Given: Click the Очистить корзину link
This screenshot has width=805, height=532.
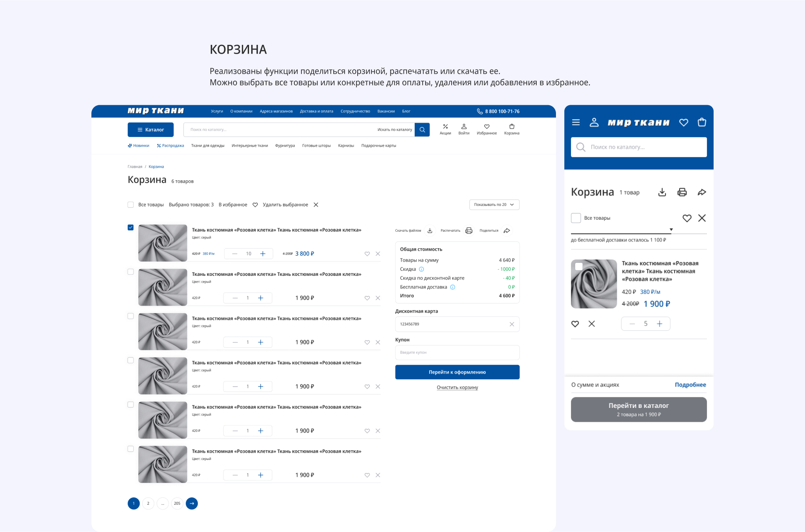Looking at the screenshot, I should (457, 387).
